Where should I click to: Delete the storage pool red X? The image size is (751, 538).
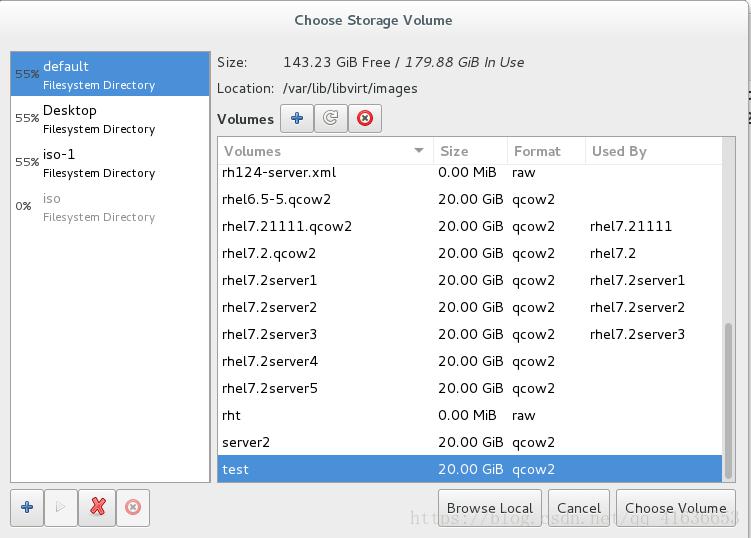(x=97, y=507)
